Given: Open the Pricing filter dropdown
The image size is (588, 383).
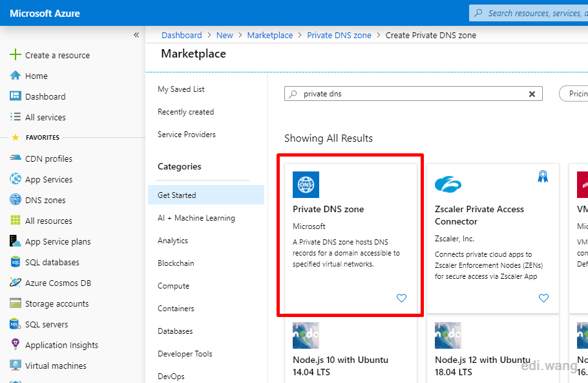Looking at the screenshot, I should pos(574,94).
